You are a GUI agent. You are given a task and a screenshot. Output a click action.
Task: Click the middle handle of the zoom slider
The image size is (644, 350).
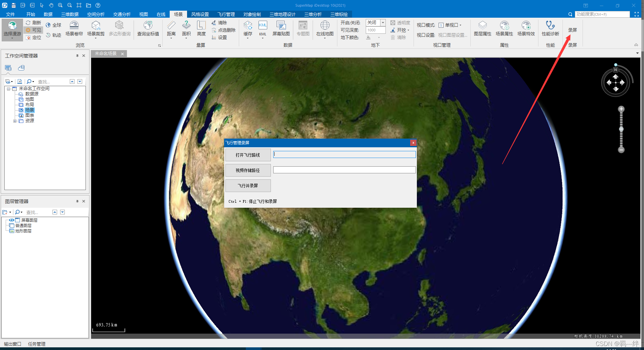(621, 129)
